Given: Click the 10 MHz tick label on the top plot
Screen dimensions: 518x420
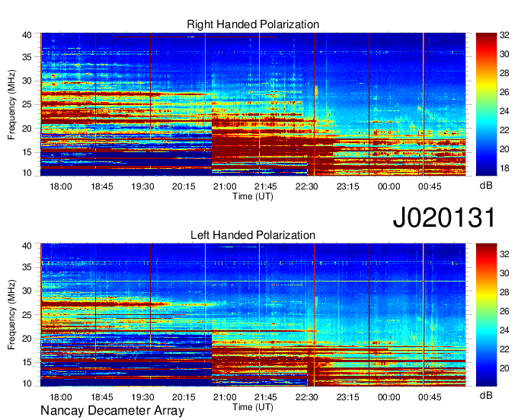Looking at the screenshot, I should [x=27, y=173].
